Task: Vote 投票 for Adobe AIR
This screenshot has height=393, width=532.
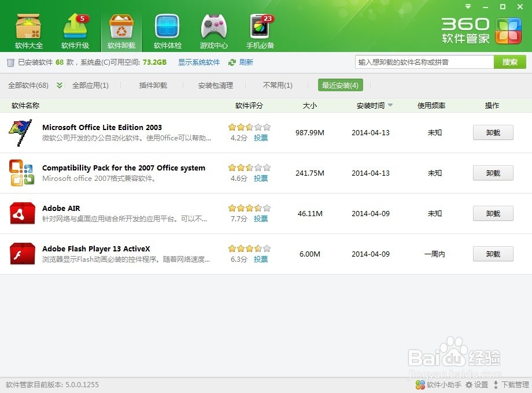Action: point(261,218)
